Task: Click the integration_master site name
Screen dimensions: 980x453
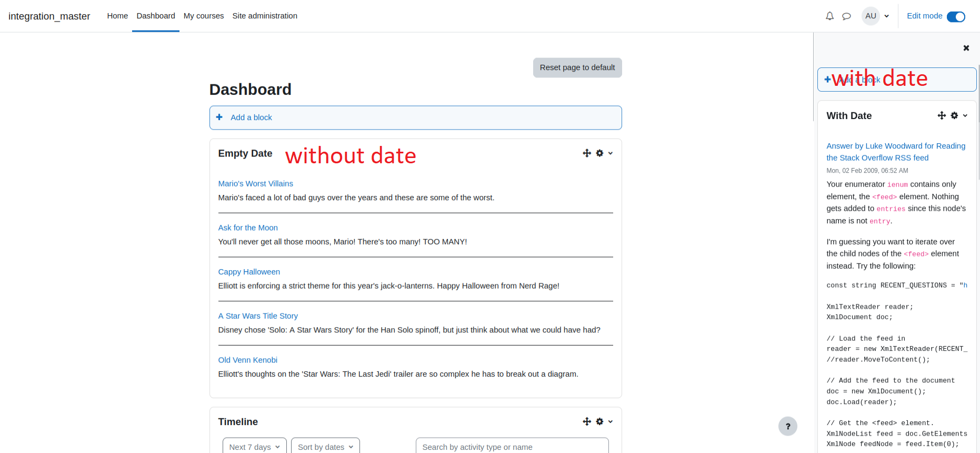Action: (x=49, y=16)
